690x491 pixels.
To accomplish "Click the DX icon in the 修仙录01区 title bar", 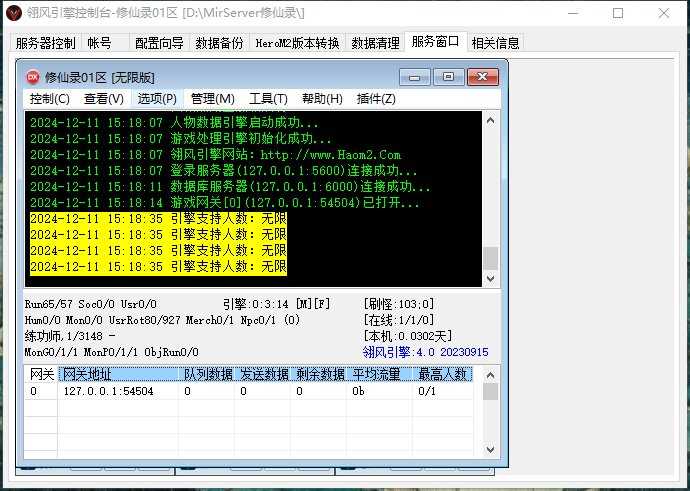I will pyautogui.click(x=32, y=76).
